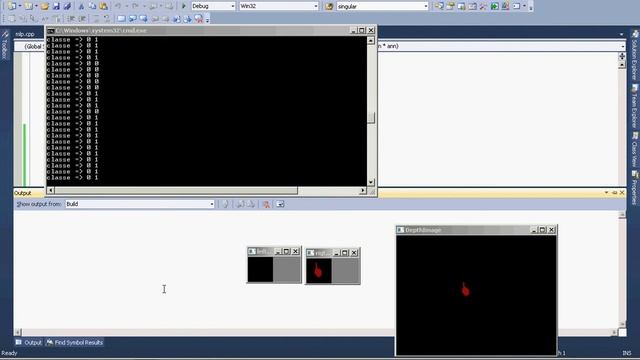The image size is (640, 360).
Task: Click the Find in Files icon beside singular box
Action: [x=329, y=6]
